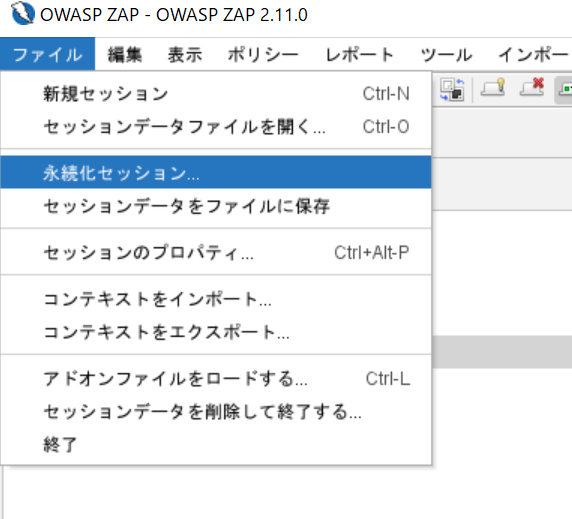Choose 新規セッション from the menu
The width and height of the screenshot is (572, 519).
click(216, 94)
